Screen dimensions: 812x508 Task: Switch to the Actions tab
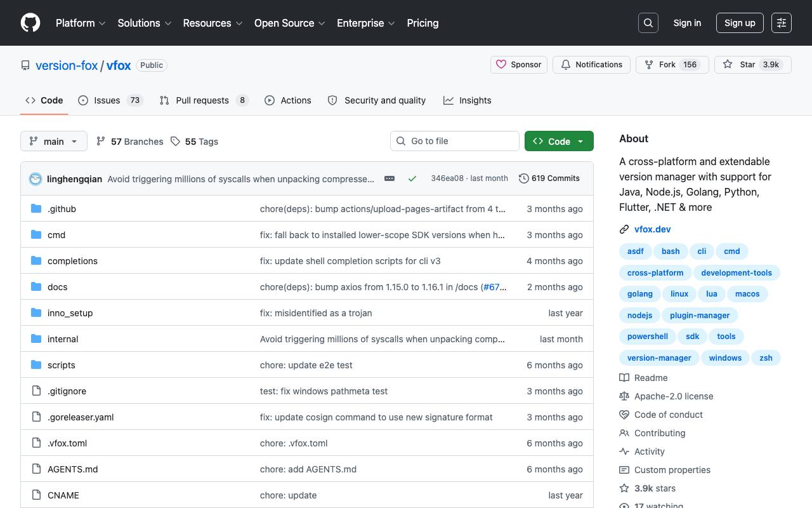coord(288,100)
